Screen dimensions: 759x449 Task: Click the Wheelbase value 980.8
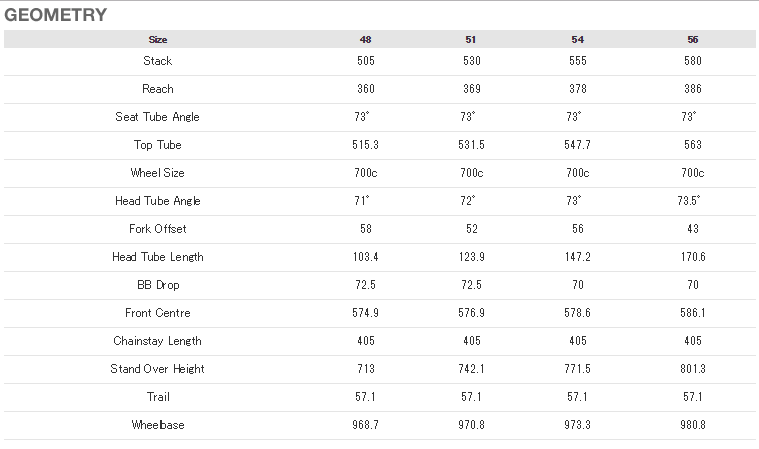point(693,425)
